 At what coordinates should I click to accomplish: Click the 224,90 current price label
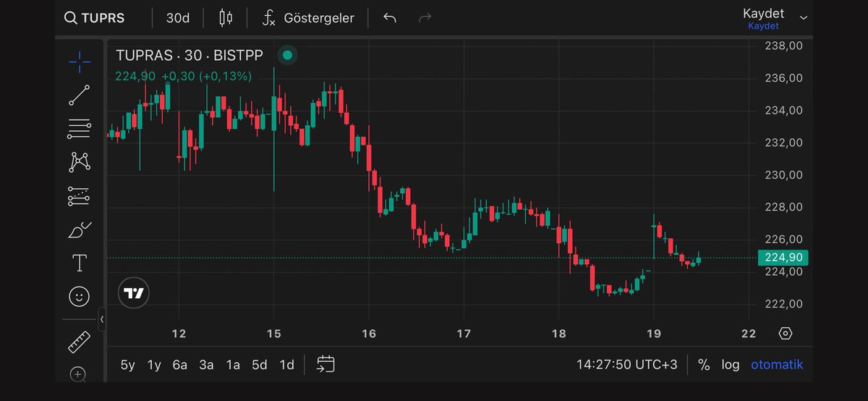point(783,258)
